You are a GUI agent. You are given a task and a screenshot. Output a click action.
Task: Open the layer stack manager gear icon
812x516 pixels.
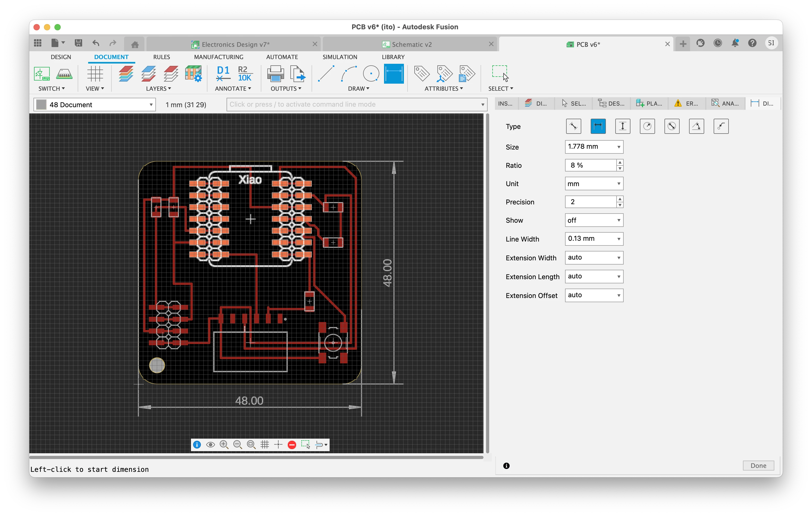tap(193, 74)
